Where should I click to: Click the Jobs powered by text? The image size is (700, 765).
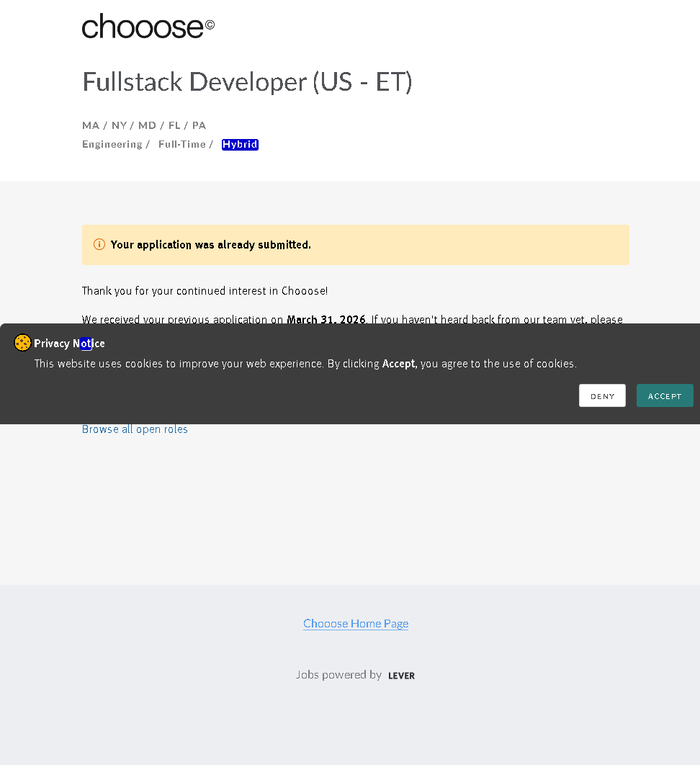pyautogui.click(x=338, y=675)
